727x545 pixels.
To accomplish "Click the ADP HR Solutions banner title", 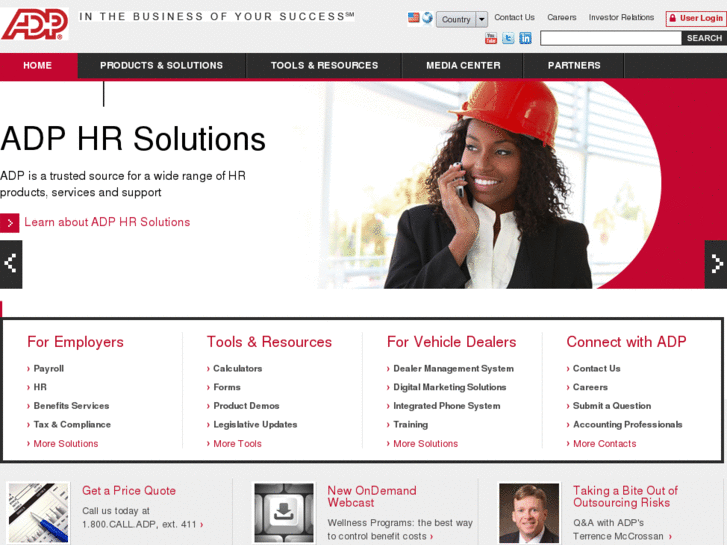I will (133, 139).
